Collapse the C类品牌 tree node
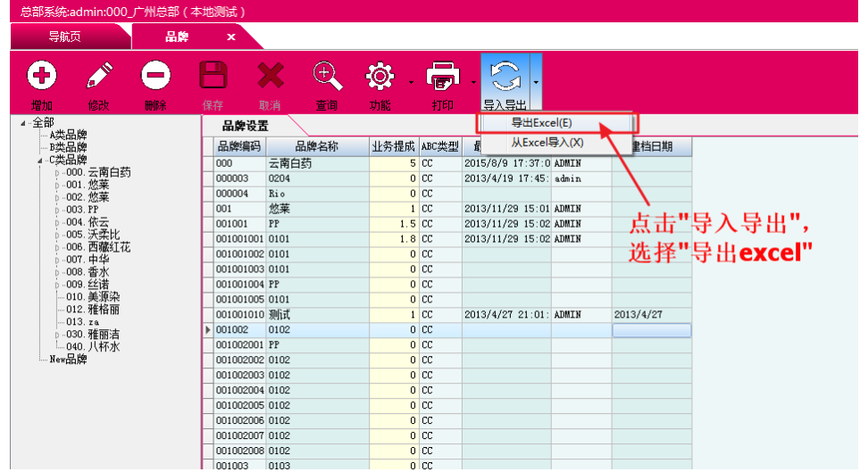 [39, 161]
